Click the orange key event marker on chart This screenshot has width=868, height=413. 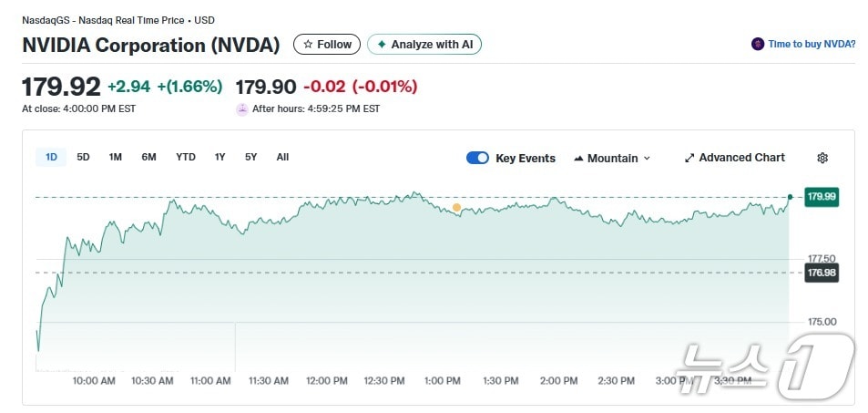click(456, 208)
